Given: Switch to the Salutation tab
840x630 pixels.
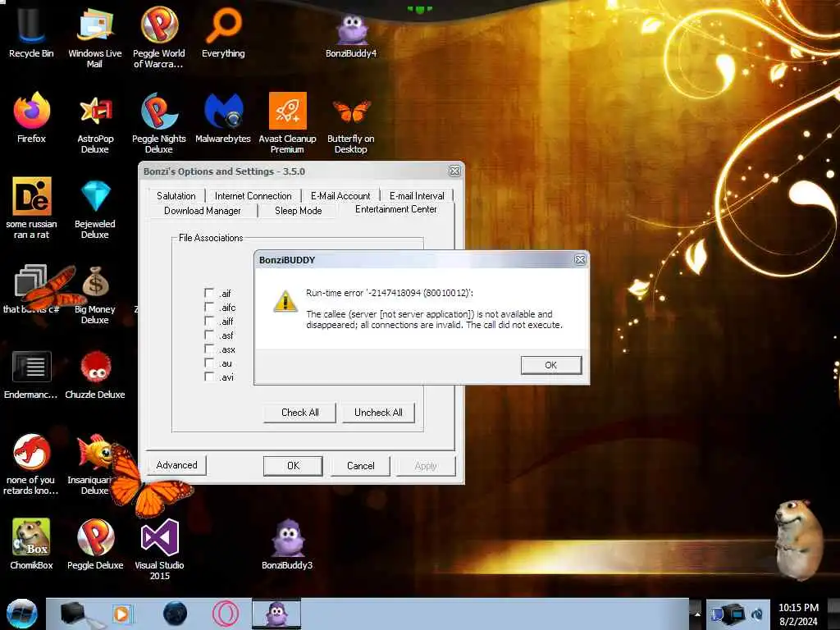Looking at the screenshot, I should (x=176, y=196).
